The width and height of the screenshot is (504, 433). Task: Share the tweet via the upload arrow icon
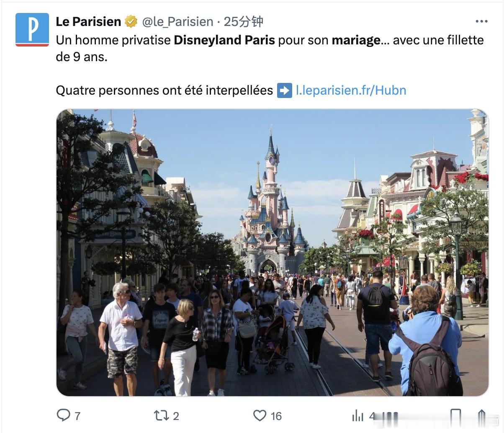(481, 415)
